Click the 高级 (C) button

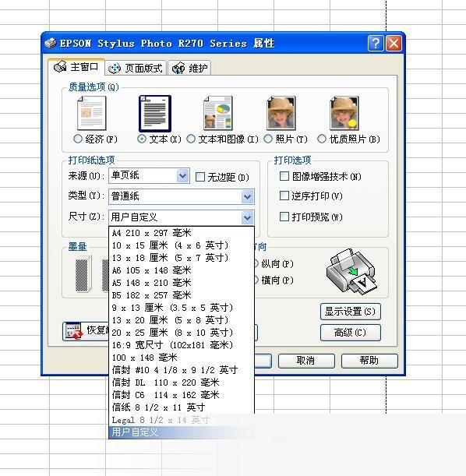(351, 333)
